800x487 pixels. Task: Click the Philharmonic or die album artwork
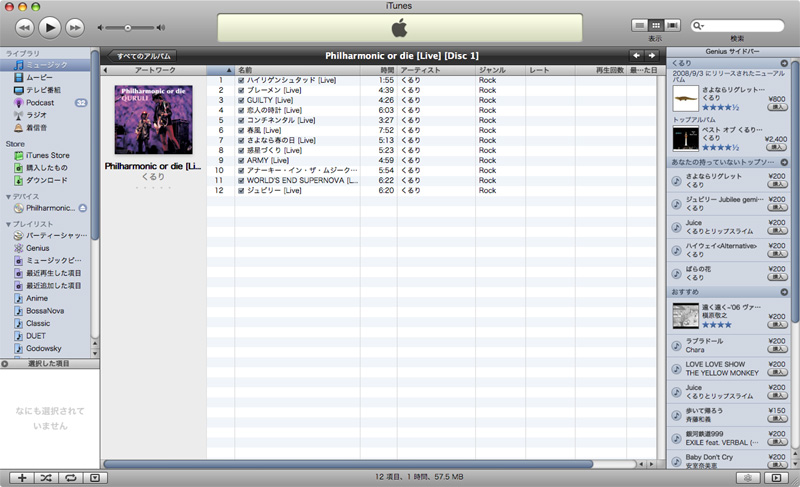click(x=154, y=120)
